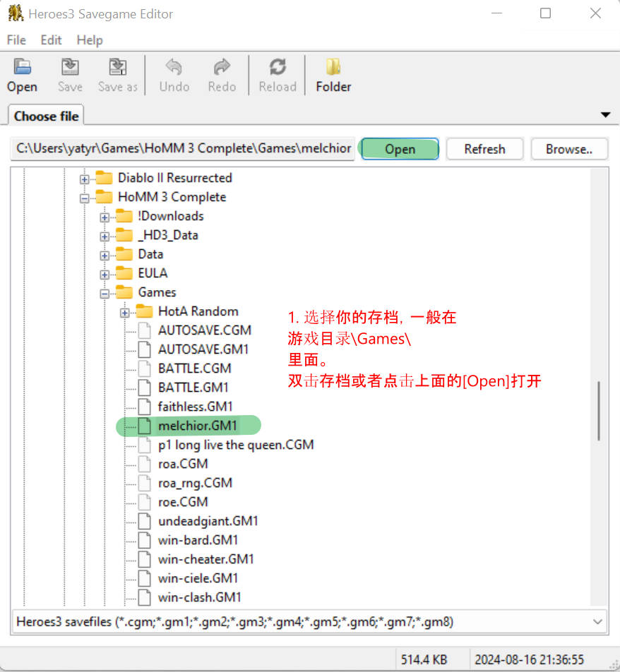Click file icon next to melchior.GM1
The height and width of the screenshot is (672, 620).
click(145, 426)
